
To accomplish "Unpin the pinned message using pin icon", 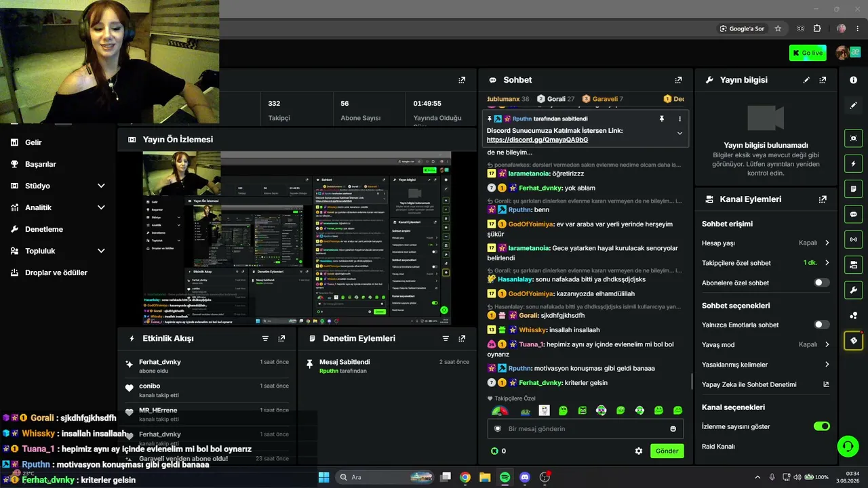I will coord(662,119).
